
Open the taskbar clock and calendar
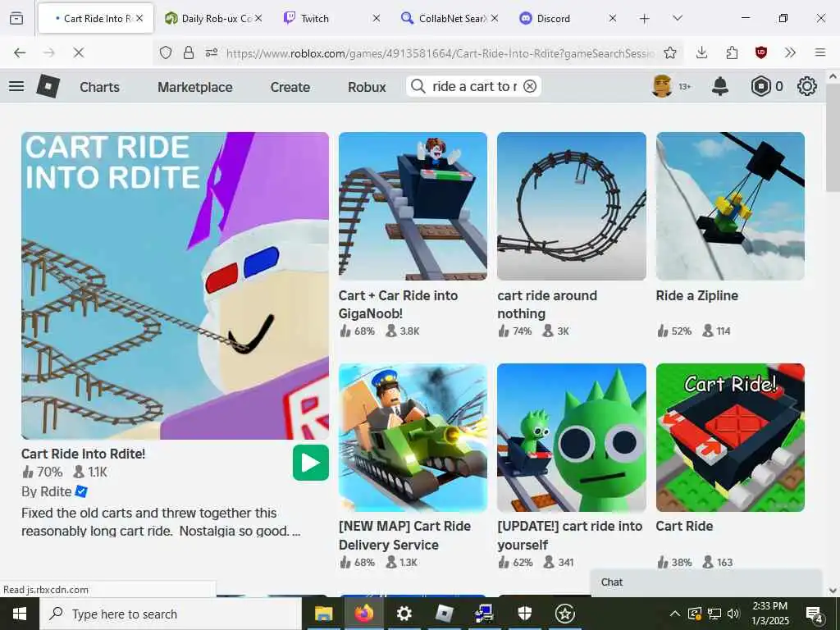point(769,614)
